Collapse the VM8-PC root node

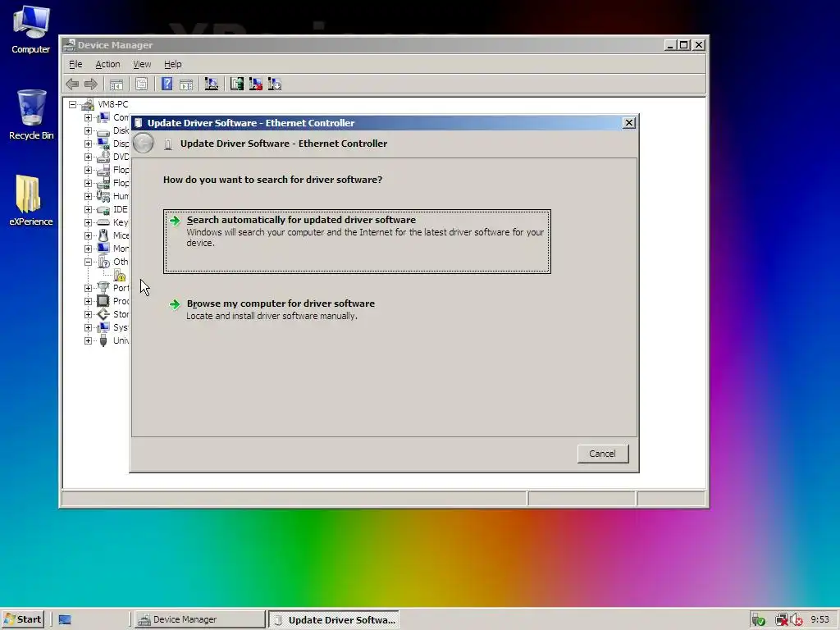tap(72, 105)
